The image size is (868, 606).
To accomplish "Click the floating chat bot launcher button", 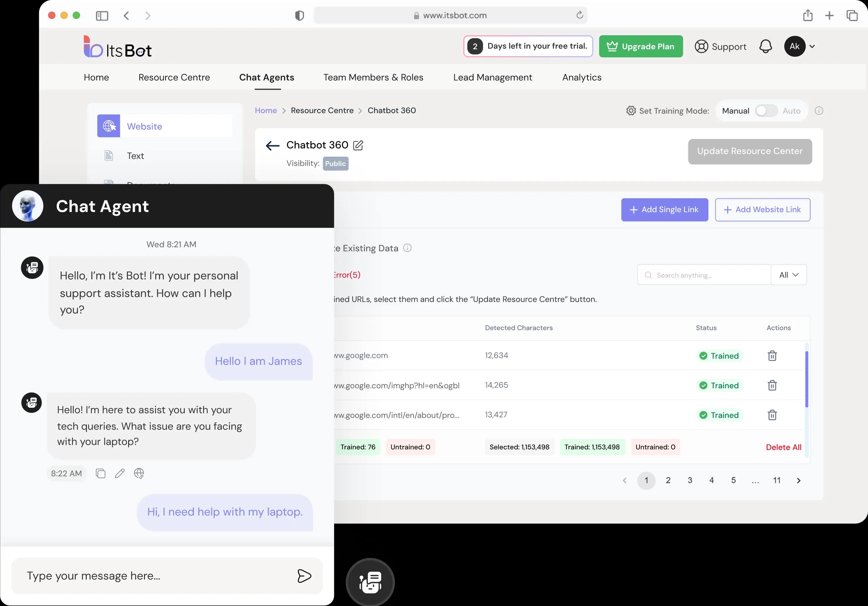I will (x=370, y=582).
